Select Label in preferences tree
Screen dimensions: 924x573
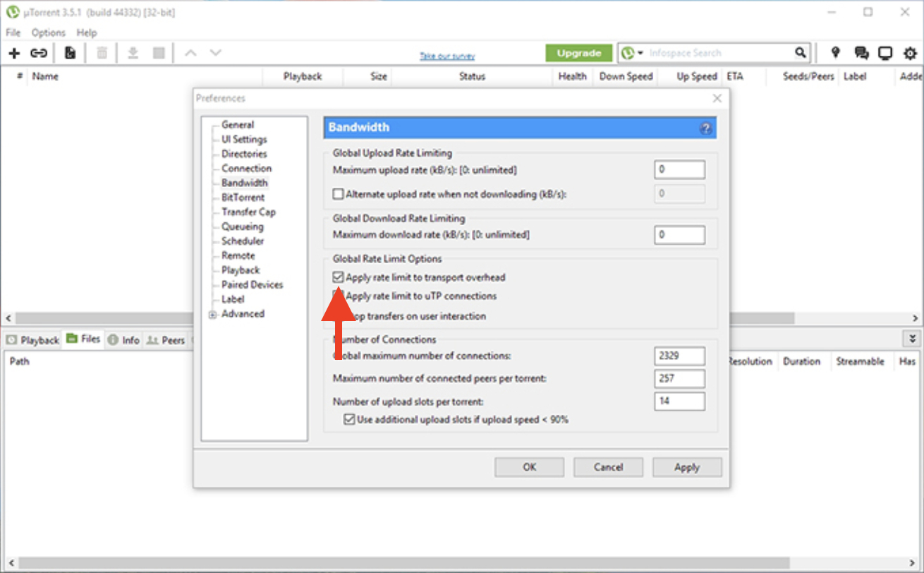pos(233,299)
